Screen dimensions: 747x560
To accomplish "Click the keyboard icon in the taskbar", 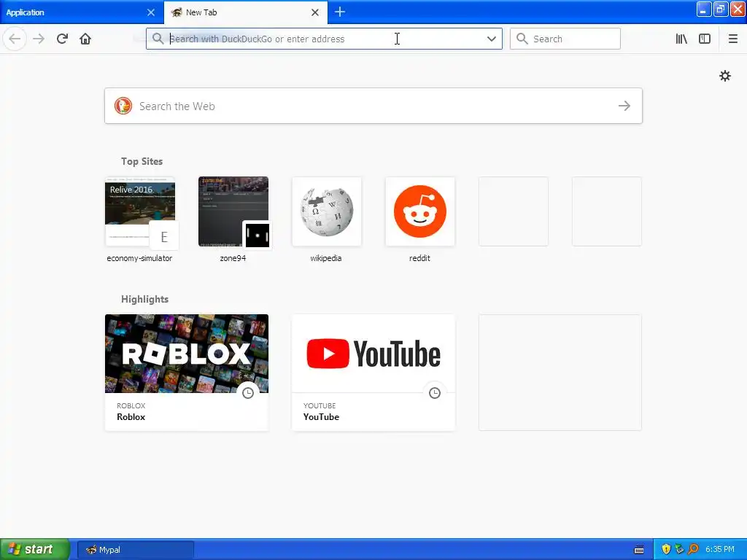I will pyautogui.click(x=639, y=550).
